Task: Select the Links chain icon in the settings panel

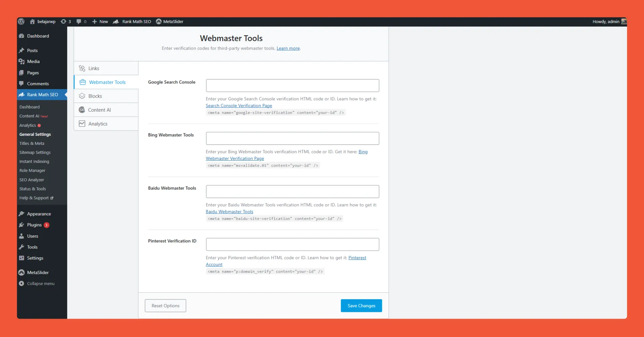Action: pyautogui.click(x=82, y=68)
